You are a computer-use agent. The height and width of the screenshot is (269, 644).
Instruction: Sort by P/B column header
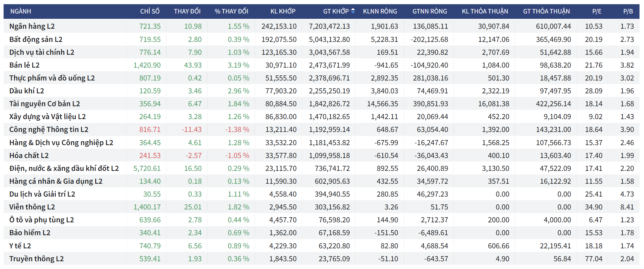[x=628, y=11]
